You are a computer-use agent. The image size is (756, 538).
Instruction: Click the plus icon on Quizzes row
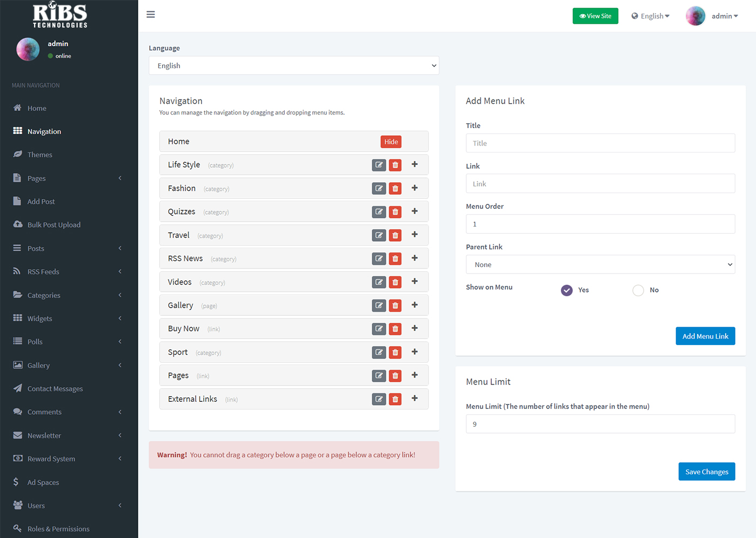(414, 211)
